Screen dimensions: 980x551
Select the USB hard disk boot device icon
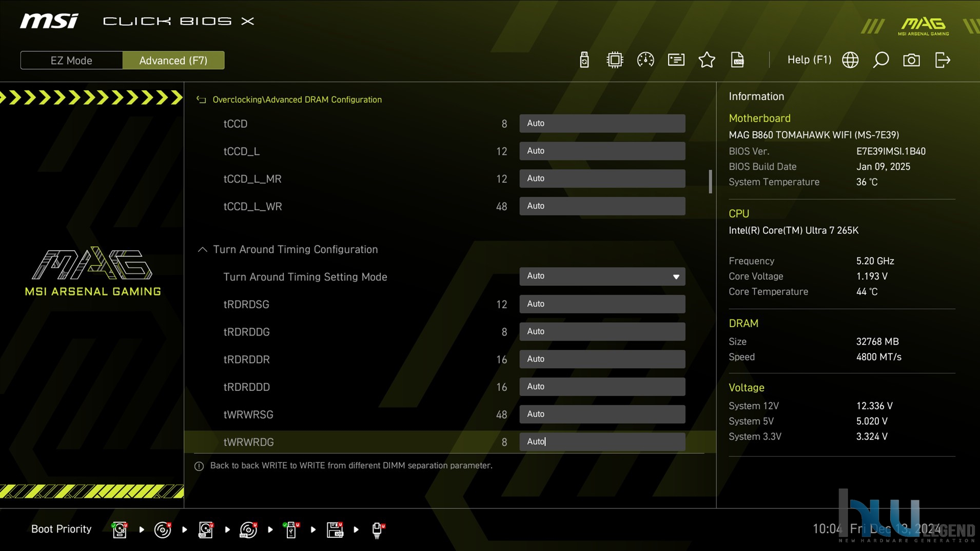pos(206,529)
